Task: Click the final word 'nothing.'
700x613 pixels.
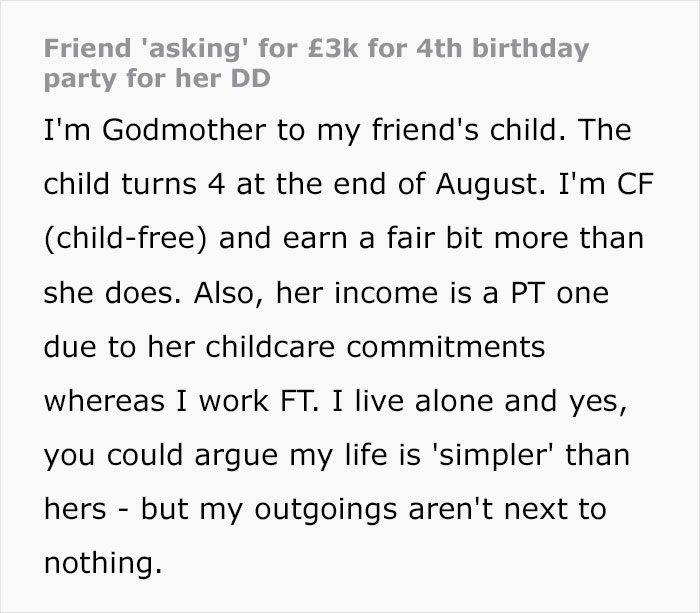Action: tap(102, 563)
